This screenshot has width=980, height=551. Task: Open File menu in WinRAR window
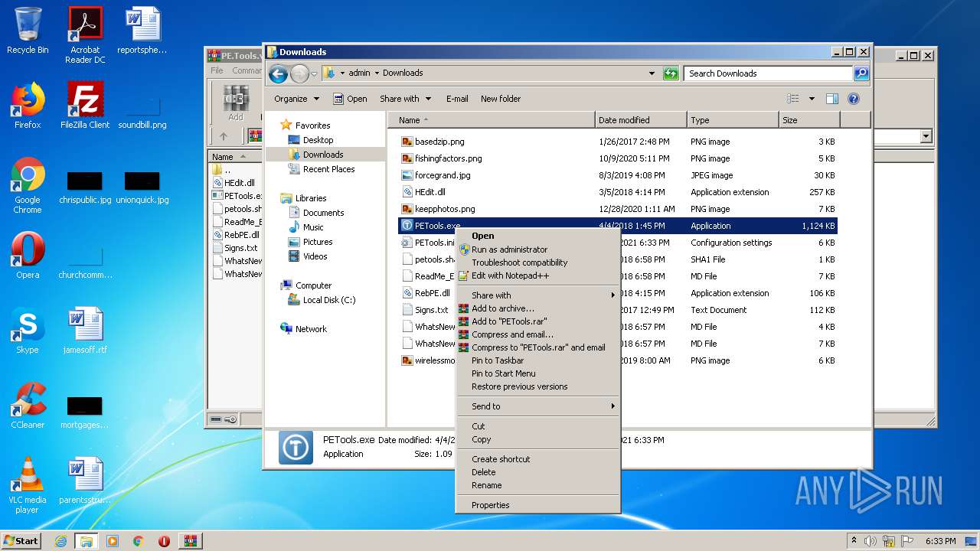[217, 70]
